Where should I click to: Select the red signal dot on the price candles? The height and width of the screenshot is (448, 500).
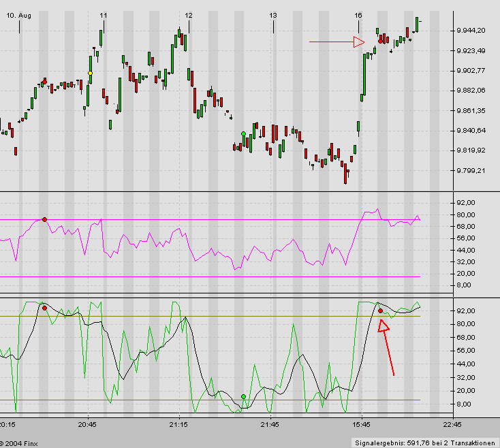45,80
